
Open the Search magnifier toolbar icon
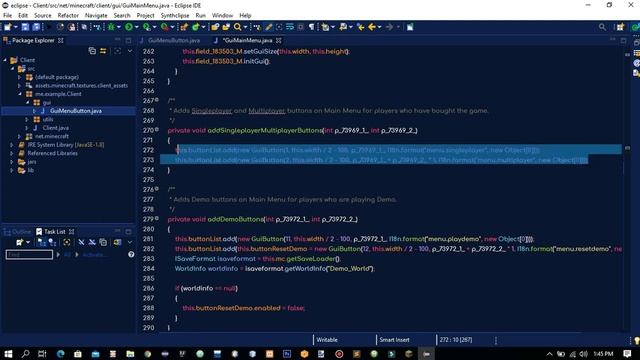[x=237, y=27]
